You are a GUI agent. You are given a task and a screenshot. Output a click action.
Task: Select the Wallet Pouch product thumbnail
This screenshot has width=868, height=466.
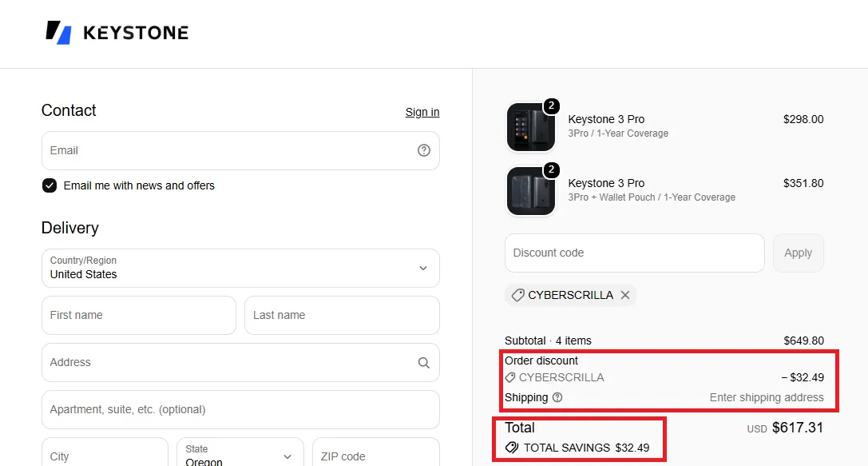coord(531,191)
